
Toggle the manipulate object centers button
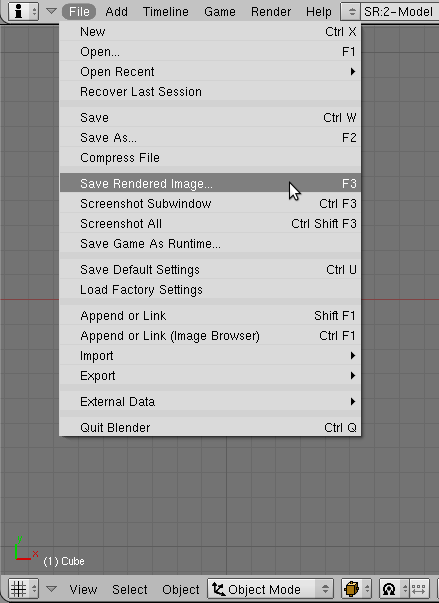pyautogui.click(x=419, y=589)
